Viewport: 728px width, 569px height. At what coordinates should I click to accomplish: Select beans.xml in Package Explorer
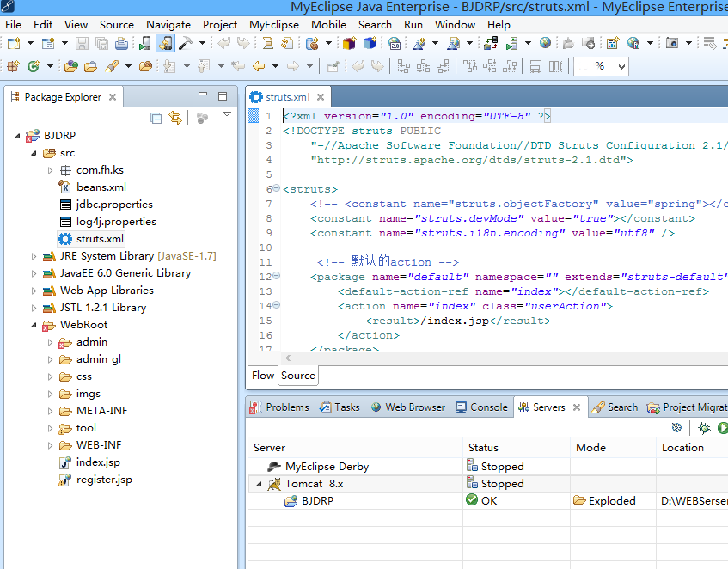coord(101,187)
